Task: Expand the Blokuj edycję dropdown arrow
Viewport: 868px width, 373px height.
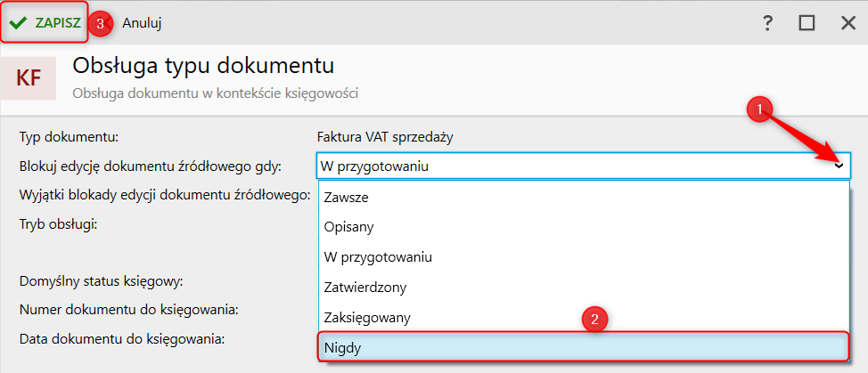Action: [839, 166]
